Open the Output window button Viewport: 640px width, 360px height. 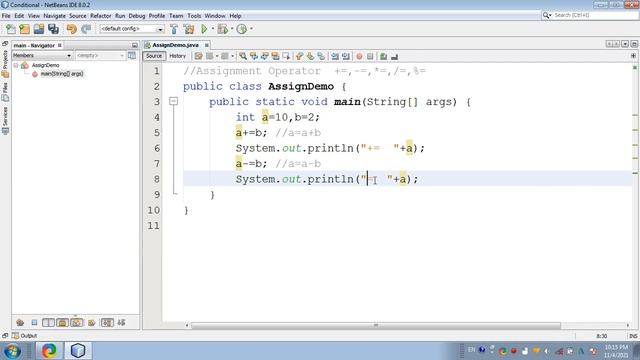click(x=24, y=336)
